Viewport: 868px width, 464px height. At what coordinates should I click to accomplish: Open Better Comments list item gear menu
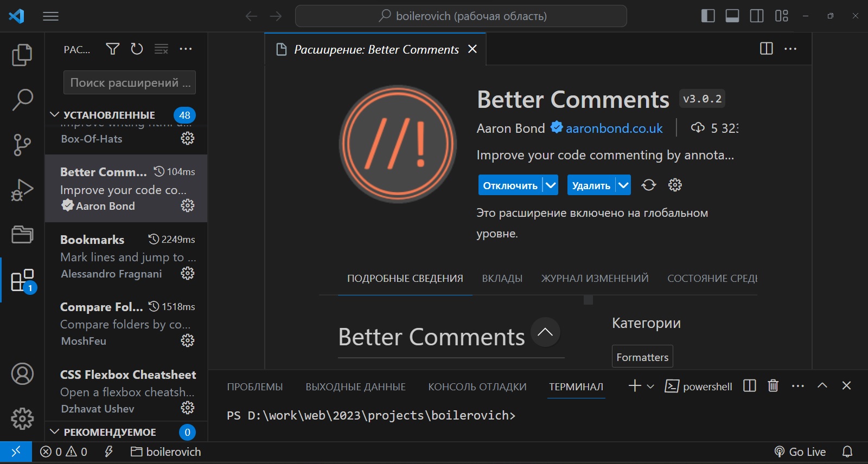point(188,205)
